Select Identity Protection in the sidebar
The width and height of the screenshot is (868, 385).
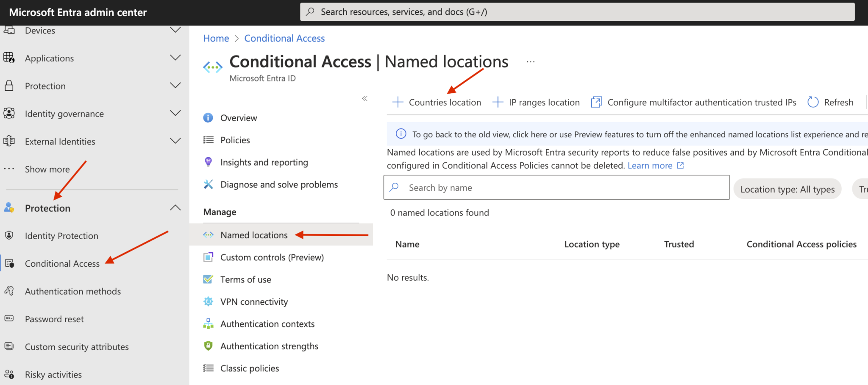click(61, 236)
